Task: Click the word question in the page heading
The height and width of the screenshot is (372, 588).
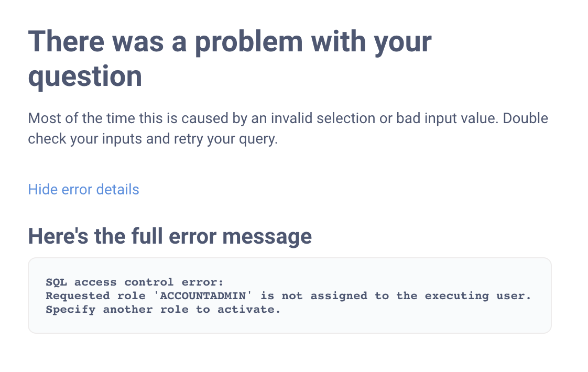Action: coord(84,76)
